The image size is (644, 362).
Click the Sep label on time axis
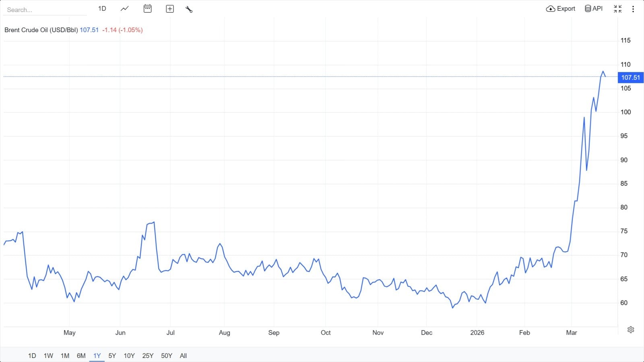pos(274,333)
